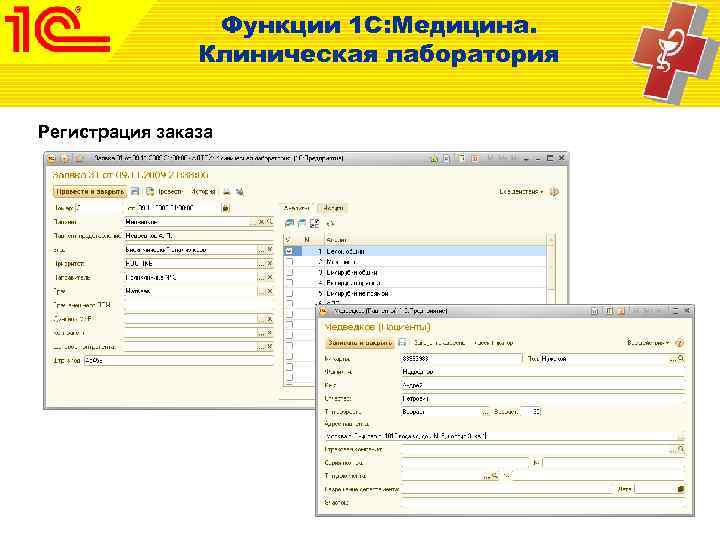Click the 'Провести' button in the order toolbar
Screen dimensions: 720x540
170,191
